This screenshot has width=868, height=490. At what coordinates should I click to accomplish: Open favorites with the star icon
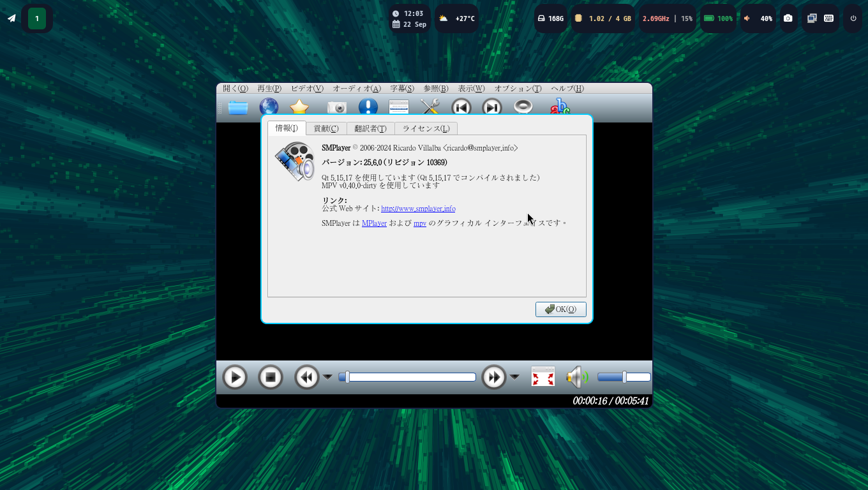pyautogui.click(x=299, y=108)
